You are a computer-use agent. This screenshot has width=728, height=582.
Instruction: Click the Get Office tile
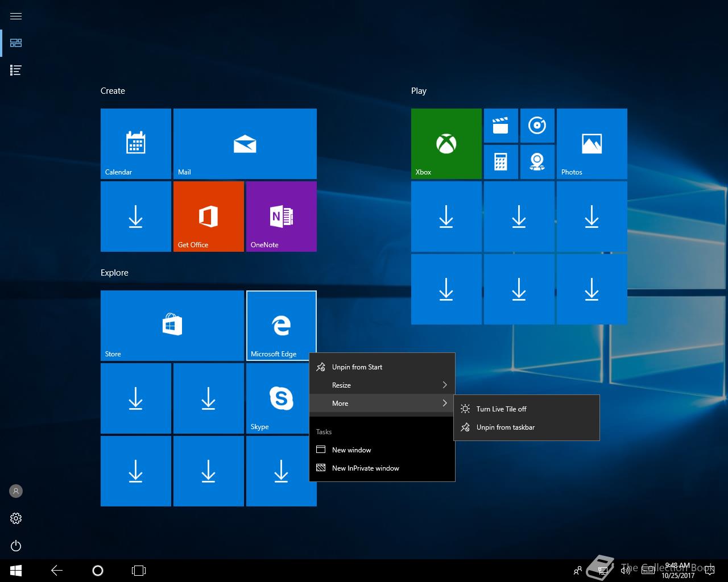[x=209, y=217]
